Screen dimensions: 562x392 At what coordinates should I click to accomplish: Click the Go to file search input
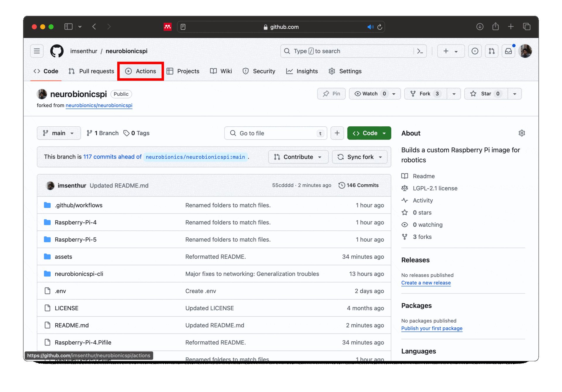(275, 133)
